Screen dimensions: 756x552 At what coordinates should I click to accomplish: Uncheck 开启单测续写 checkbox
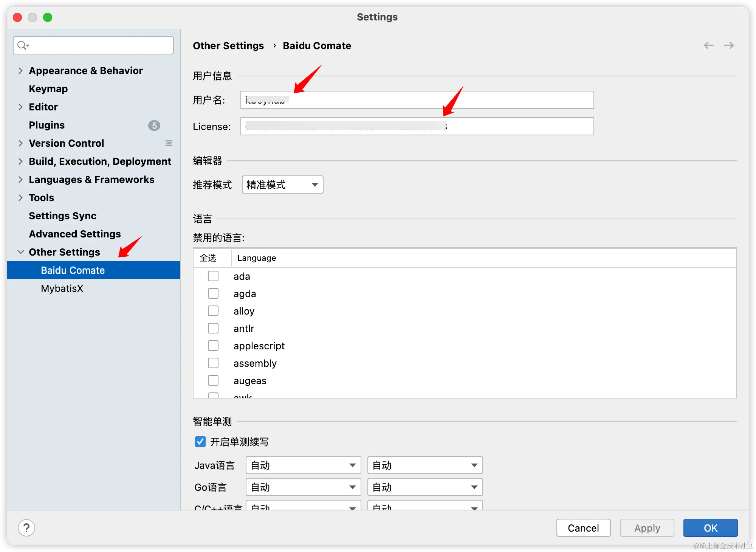click(200, 442)
